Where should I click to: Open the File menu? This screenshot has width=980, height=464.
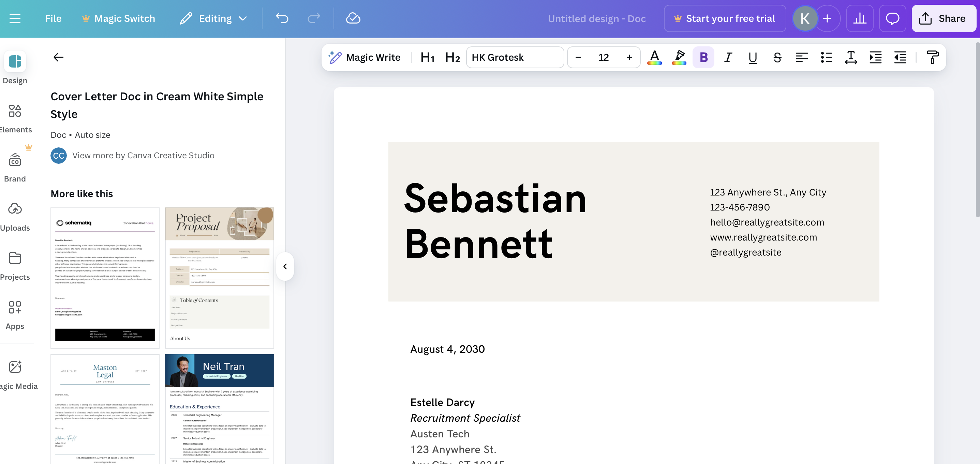pyautogui.click(x=53, y=18)
